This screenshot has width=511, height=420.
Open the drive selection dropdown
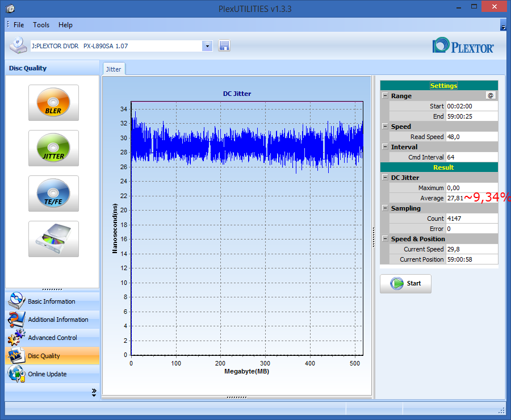click(x=207, y=46)
